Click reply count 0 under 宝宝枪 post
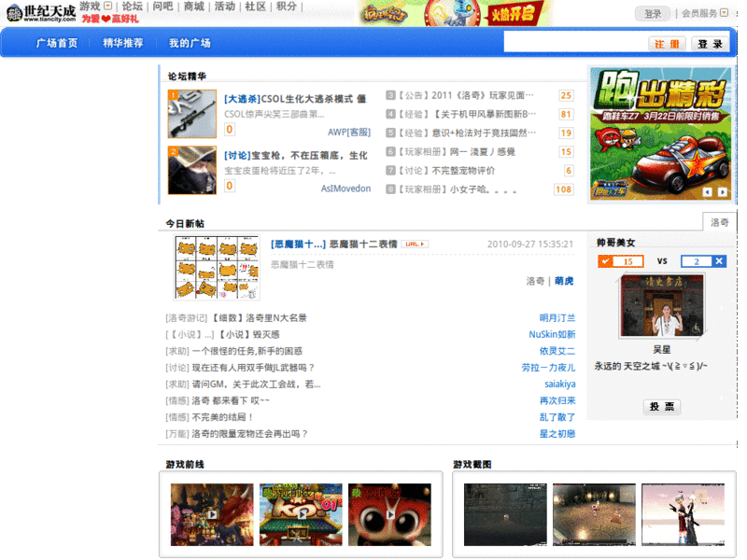 click(x=229, y=185)
